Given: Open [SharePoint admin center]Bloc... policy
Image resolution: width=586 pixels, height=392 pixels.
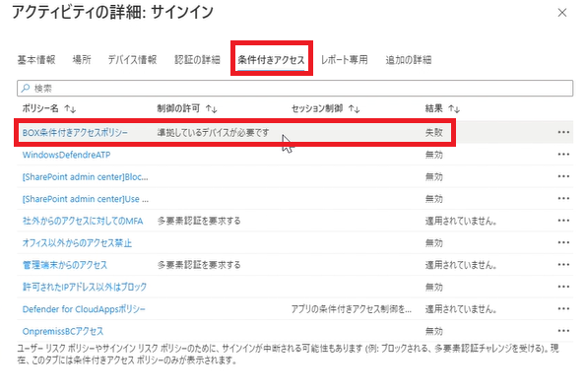Looking at the screenshot, I should point(86,176).
